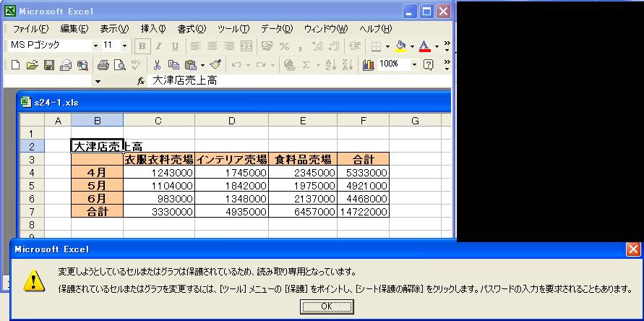This screenshot has height=321, width=644.
Task: Click the s24-1.xls workbook icon
Action: pos(26,101)
